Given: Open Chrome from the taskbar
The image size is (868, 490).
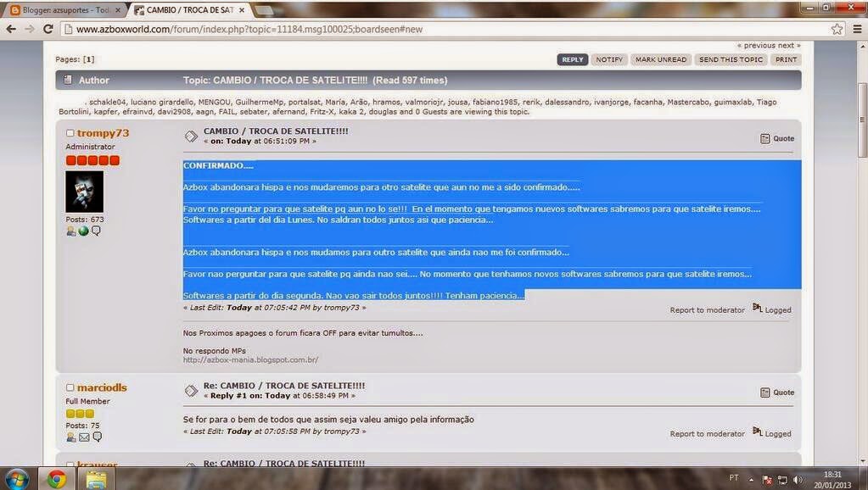Looking at the screenshot, I should pos(57,479).
